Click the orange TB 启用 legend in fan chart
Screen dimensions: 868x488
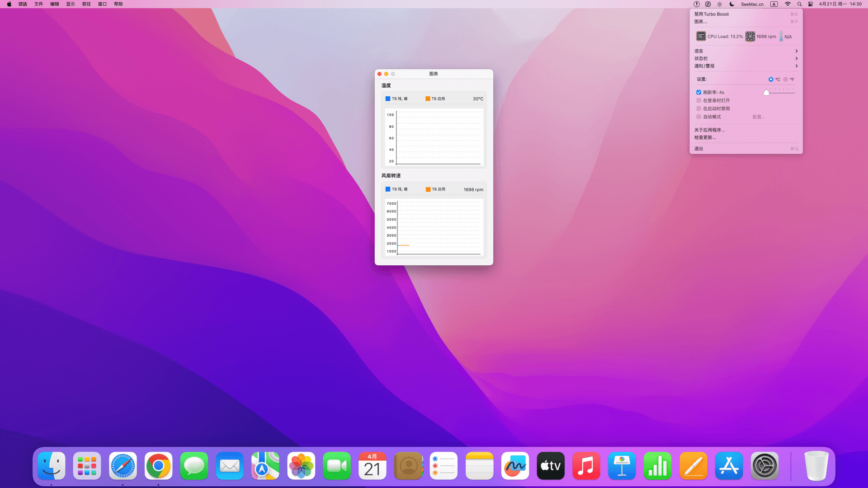pos(435,189)
